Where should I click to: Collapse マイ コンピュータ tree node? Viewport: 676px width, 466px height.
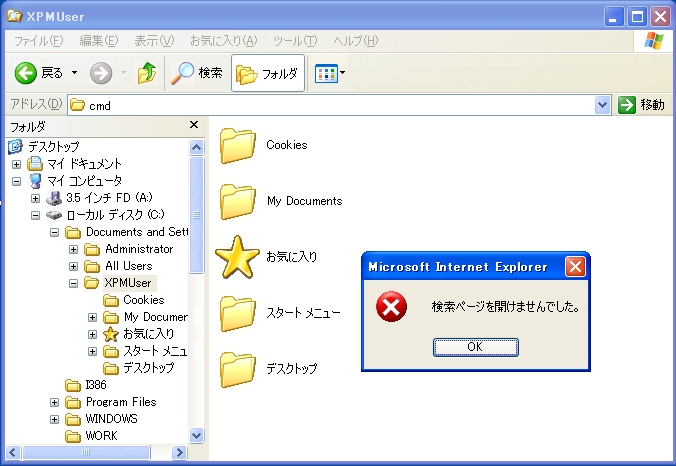16,181
